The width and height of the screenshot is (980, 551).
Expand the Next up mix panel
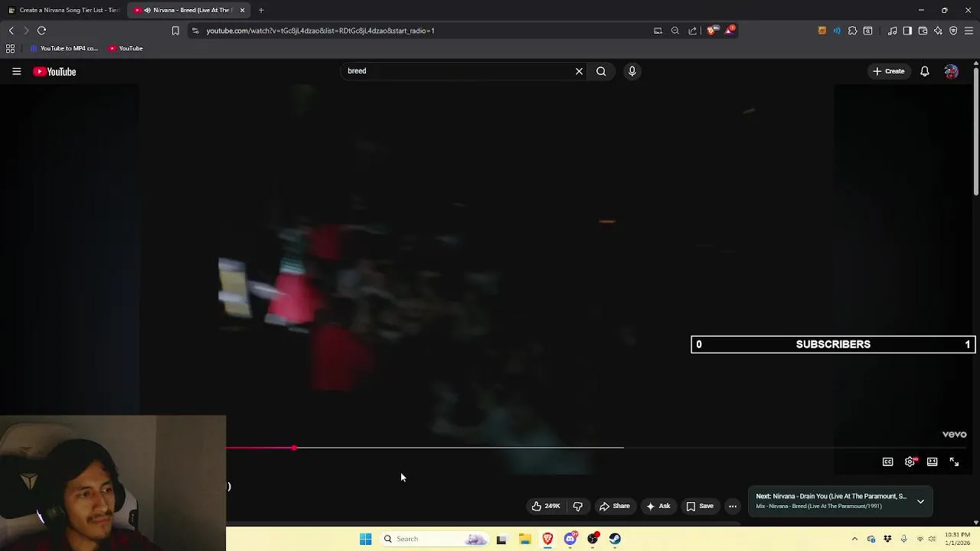coord(920,502)
